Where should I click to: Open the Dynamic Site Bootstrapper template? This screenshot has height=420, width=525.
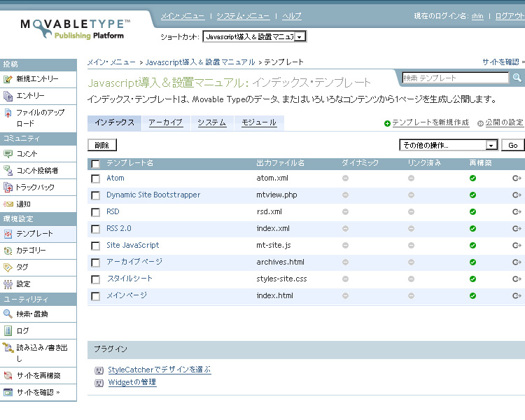[x=153, y=195]
